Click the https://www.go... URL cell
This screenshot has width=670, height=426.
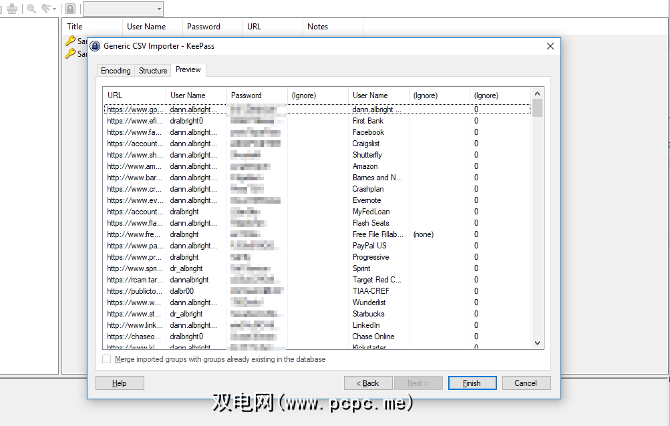(134, 109)
